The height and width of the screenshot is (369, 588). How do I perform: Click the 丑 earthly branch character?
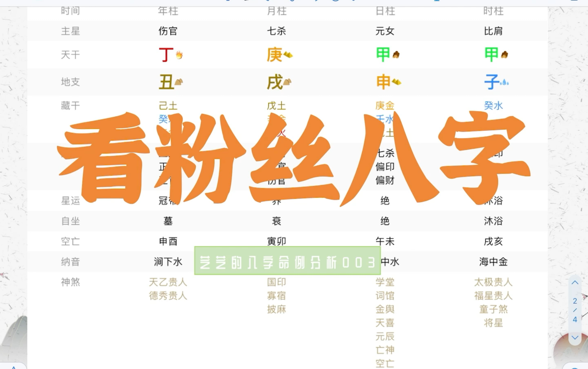click(x=166, y=82)
